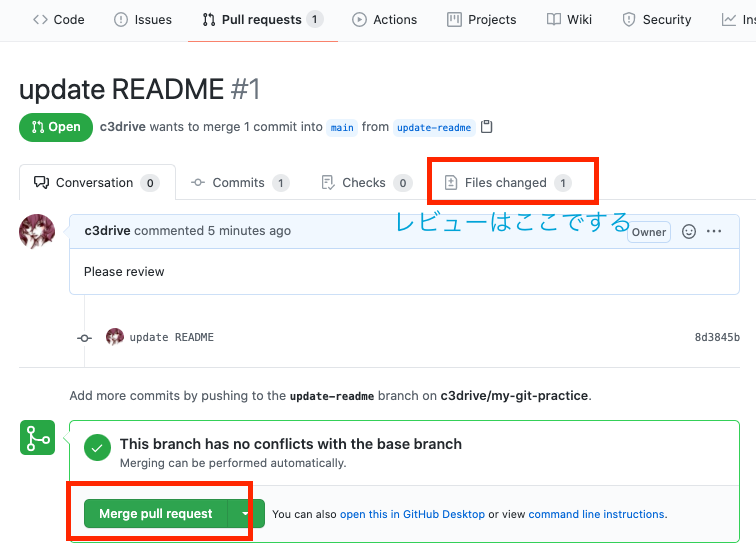Open the Files changed tab

(507, 183)
